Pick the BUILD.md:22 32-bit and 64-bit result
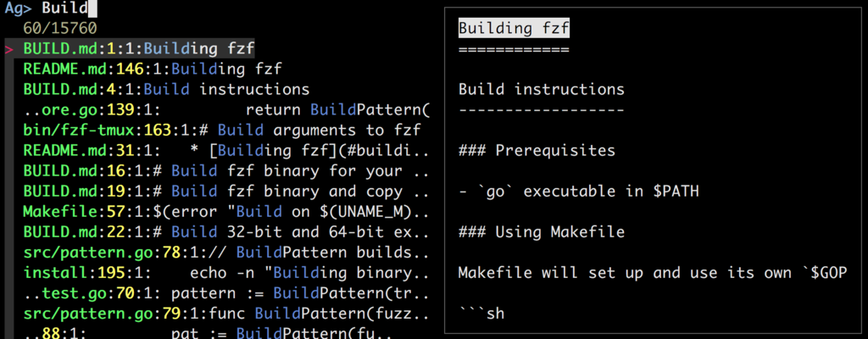The image size is (868, 339). click(x=222, y=232)
